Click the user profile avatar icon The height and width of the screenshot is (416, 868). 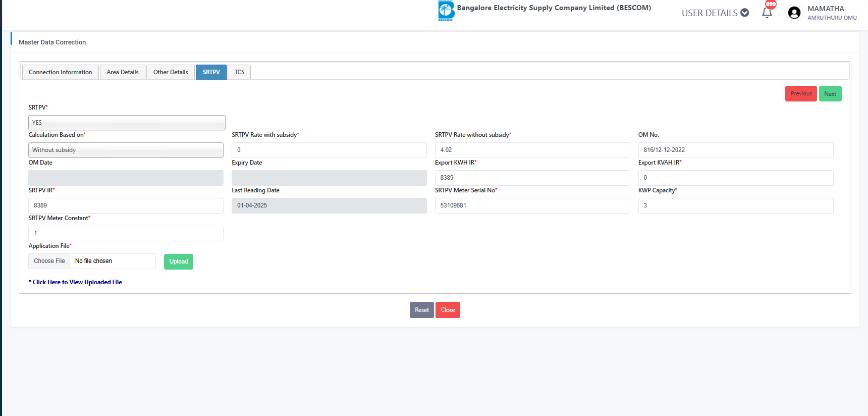pos(794,13)
